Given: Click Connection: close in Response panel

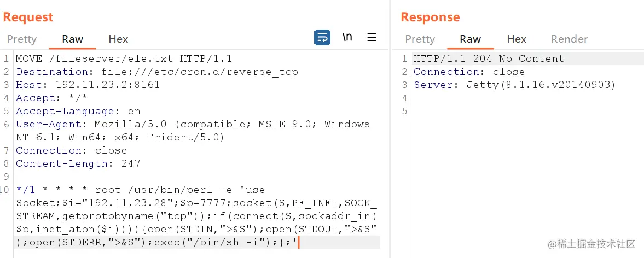Looking at the screenshot, I should click(x=469, y=72).
